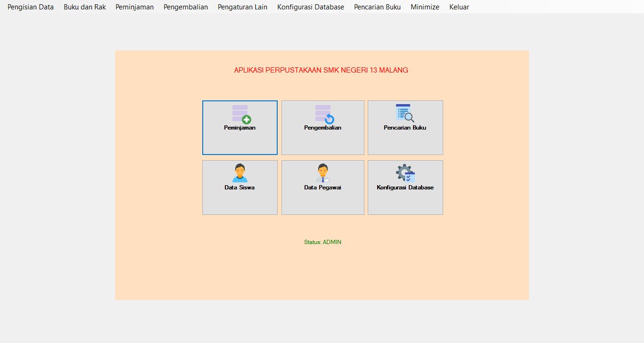The width and height of the screenshot is (644, 343).
Task: Select the magnifier Pencarian Buku icon
Action: point(405,114)
